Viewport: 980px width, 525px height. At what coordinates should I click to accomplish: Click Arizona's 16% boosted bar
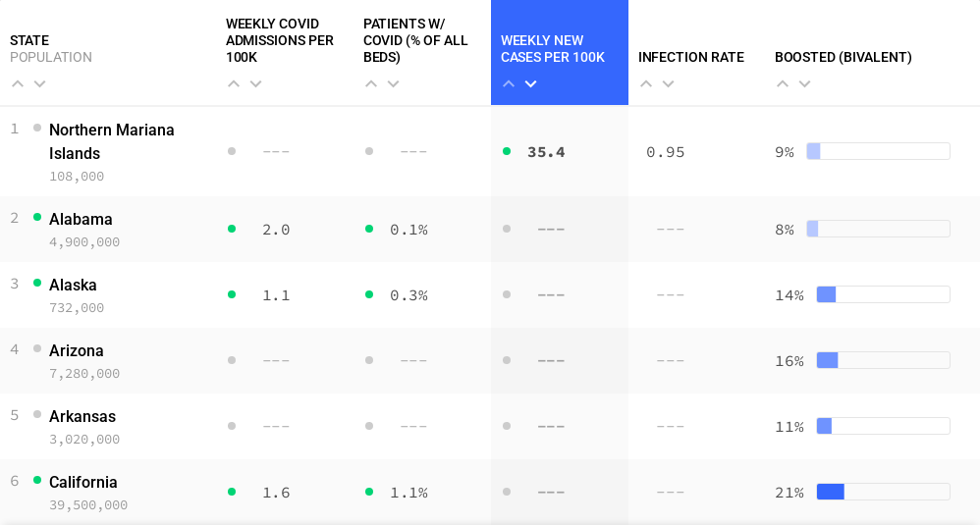pos(883,360)
